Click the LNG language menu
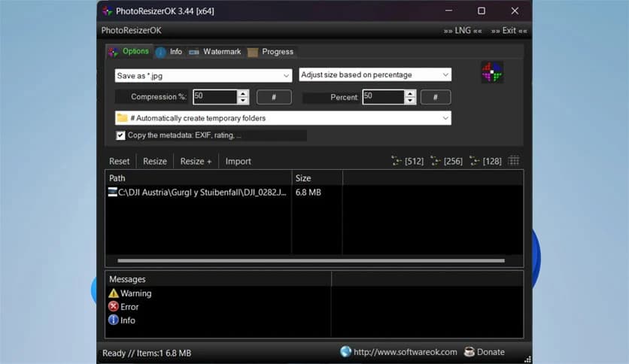629x364 pixels. (x=463, y=31)
